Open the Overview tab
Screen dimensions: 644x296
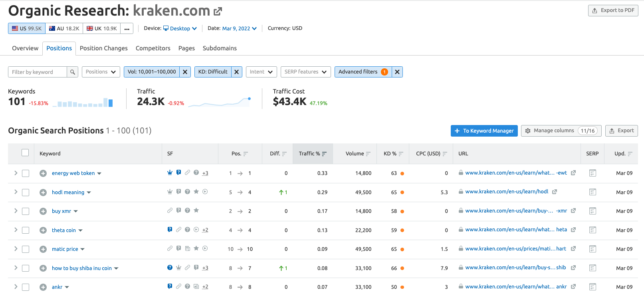(25, 48)
